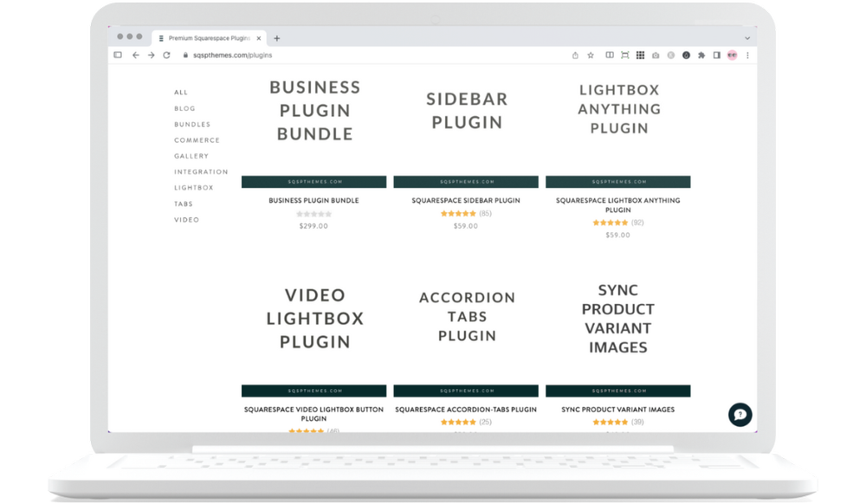Bookmark this page with the star icon

591,55
